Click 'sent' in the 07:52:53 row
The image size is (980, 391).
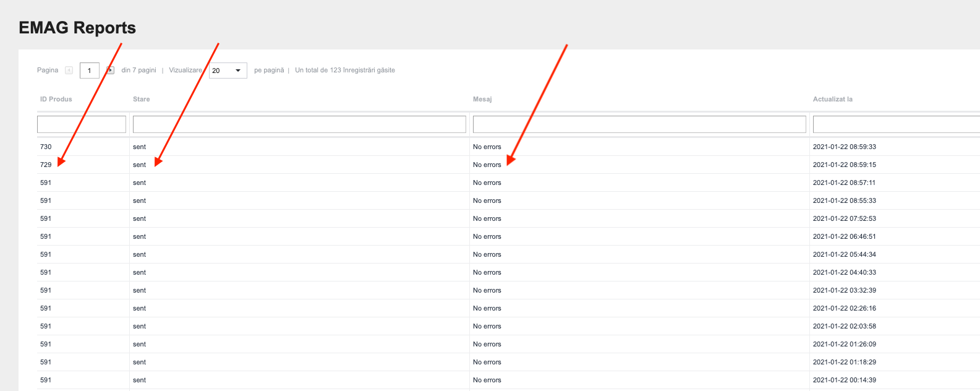[140, 218]
